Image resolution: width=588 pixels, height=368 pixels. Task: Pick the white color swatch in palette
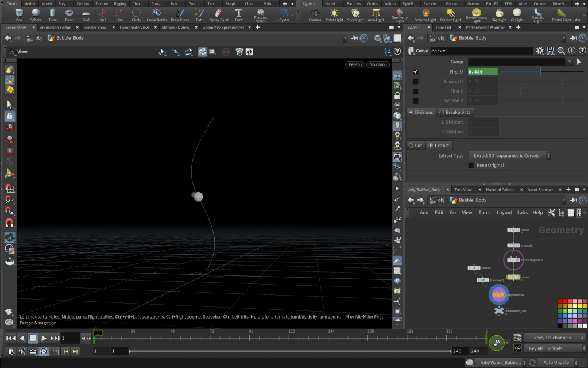pos(584,325)
